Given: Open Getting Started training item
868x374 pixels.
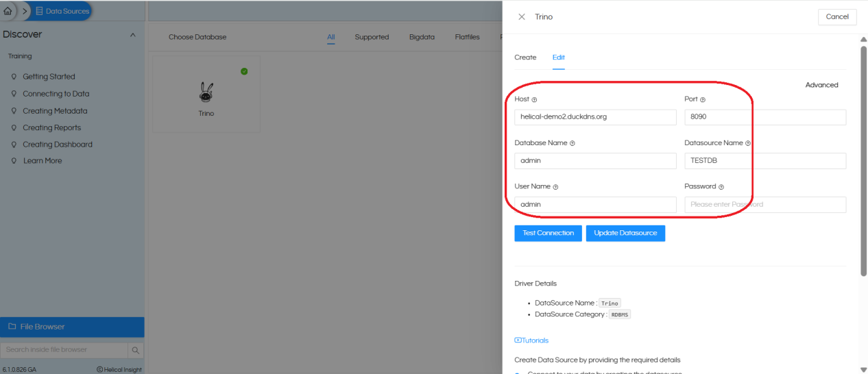Looking at the screenshot, I should (49, 77).
